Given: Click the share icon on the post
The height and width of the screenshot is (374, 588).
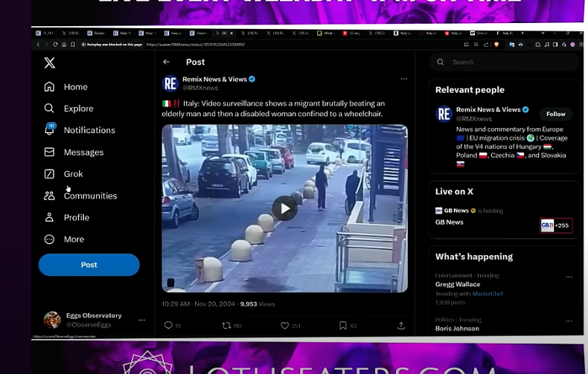Looking at the screenshot, I should pos(401,325).
